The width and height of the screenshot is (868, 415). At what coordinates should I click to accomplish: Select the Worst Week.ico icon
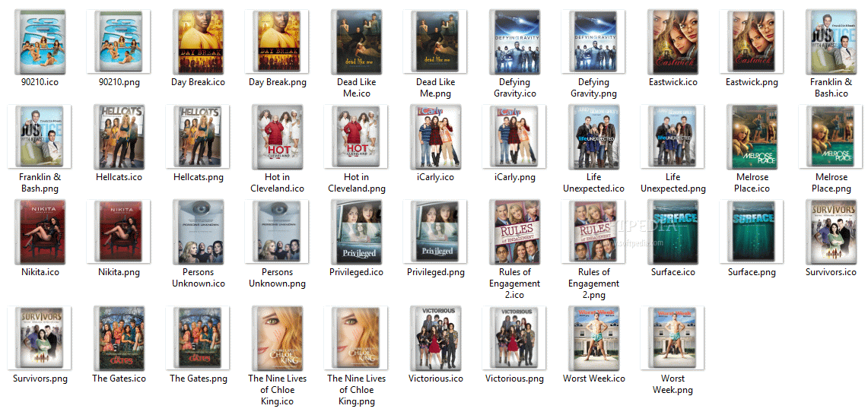tap(593, 338)
